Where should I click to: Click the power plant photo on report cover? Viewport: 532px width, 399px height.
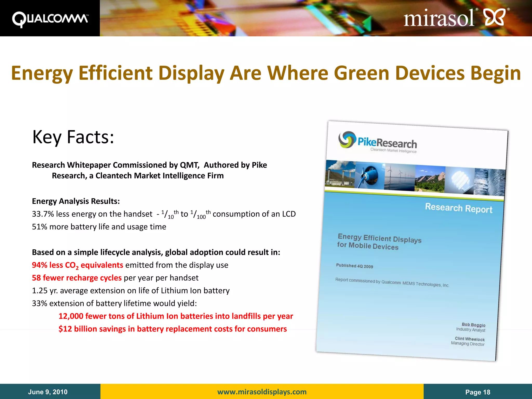(x=340, y=174)
